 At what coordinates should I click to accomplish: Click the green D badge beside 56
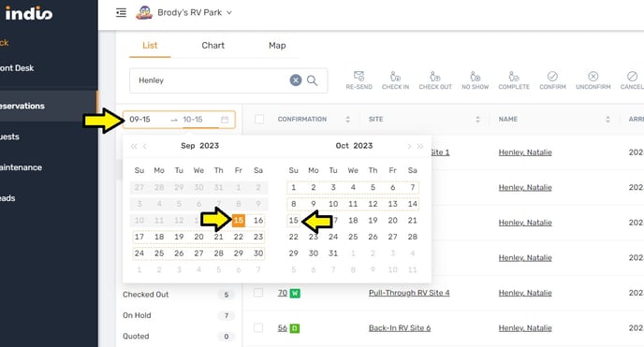[295, 328]
